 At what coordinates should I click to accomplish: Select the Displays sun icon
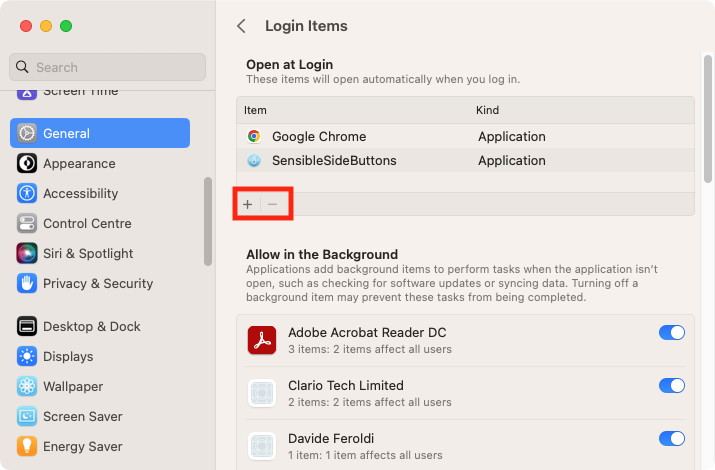(27, 356)
